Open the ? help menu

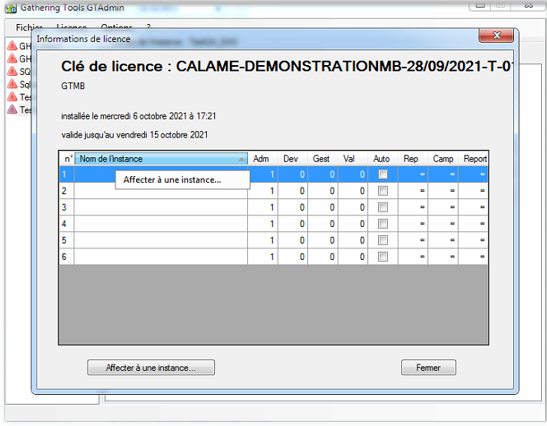point(148,27)
